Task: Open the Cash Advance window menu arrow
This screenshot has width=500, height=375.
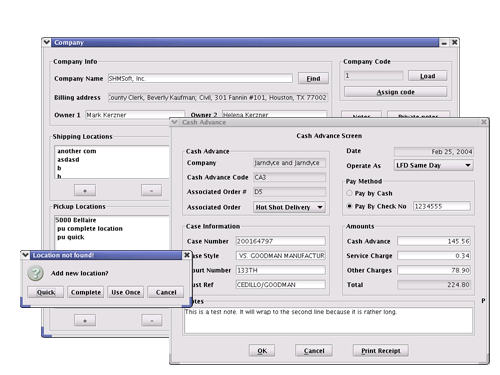Action: [174, 122]
